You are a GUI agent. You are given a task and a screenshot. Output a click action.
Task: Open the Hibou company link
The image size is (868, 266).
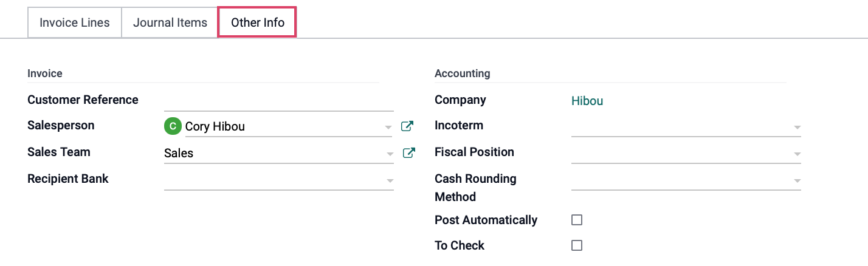click(x=587, y=101)
